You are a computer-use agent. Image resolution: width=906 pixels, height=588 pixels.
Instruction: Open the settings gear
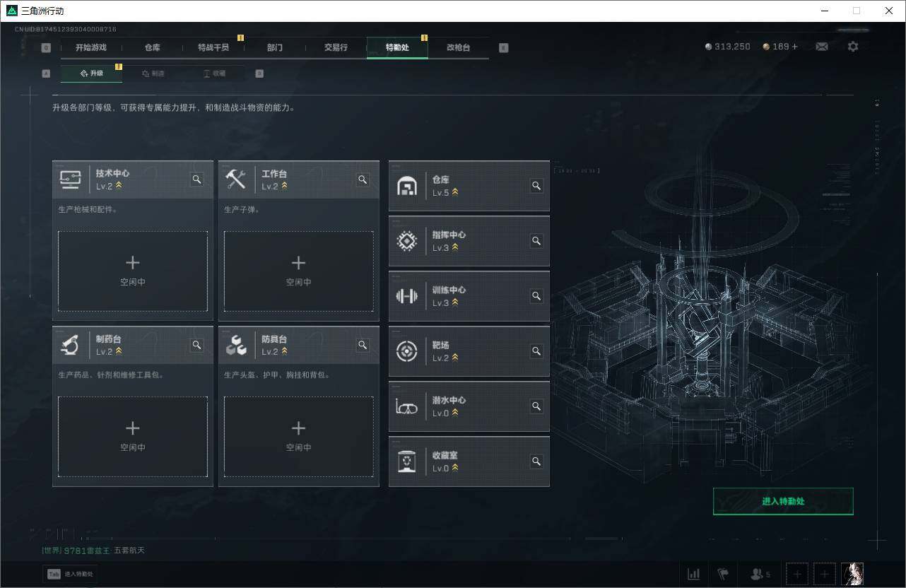pyautogui.click(x=853, y=46)
